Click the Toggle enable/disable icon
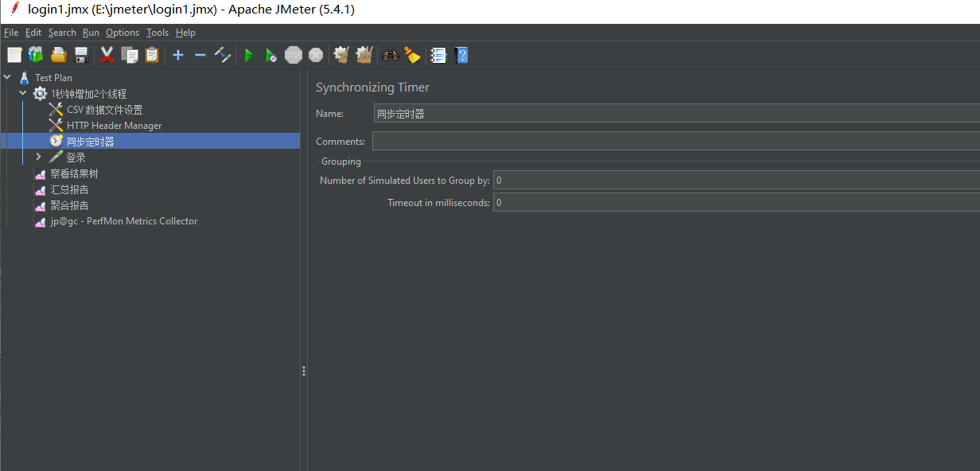This screenshot has height=471, width=980. point(223,55)
